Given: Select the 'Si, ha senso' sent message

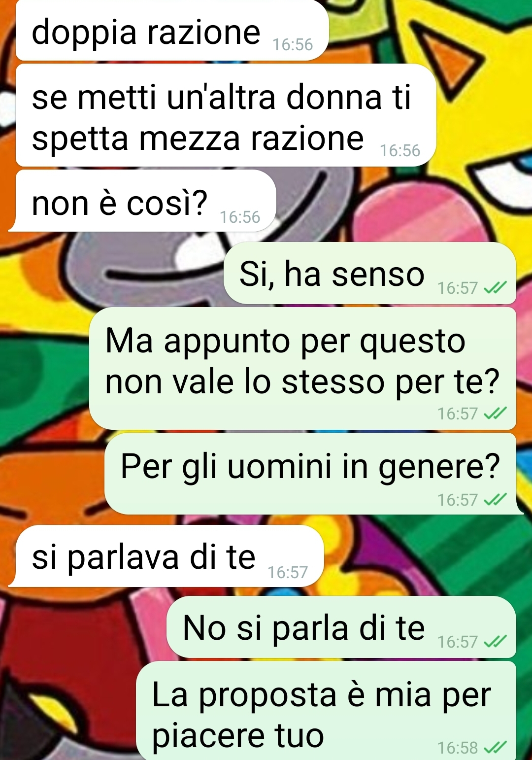Looking at the screenshot, I should point(369,273).
